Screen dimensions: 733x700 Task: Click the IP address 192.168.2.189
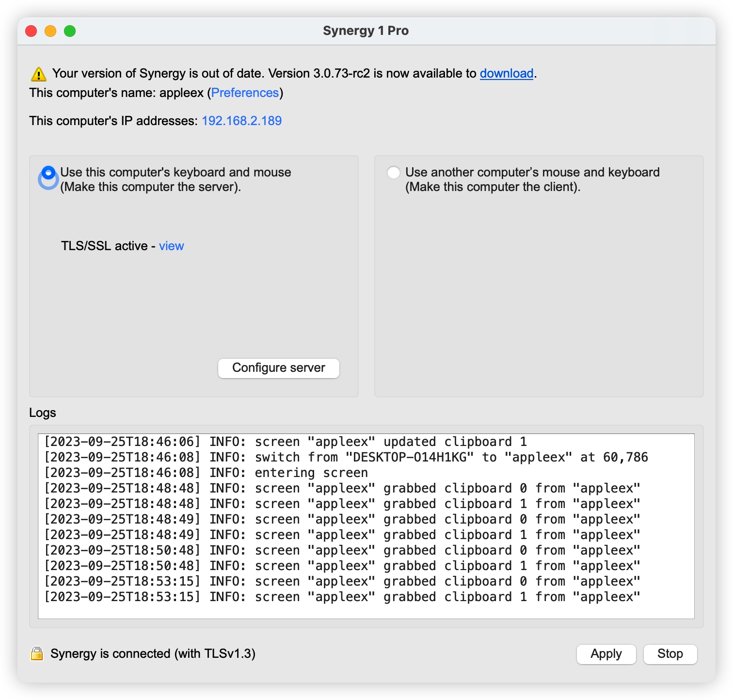point(241,121)
